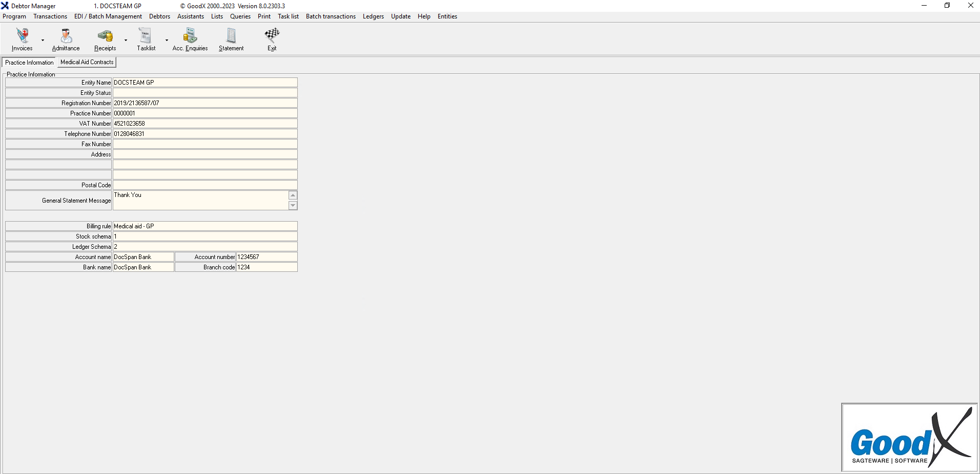Click the Account number field
Screen dimensions: 980x474
coord(267,257)
